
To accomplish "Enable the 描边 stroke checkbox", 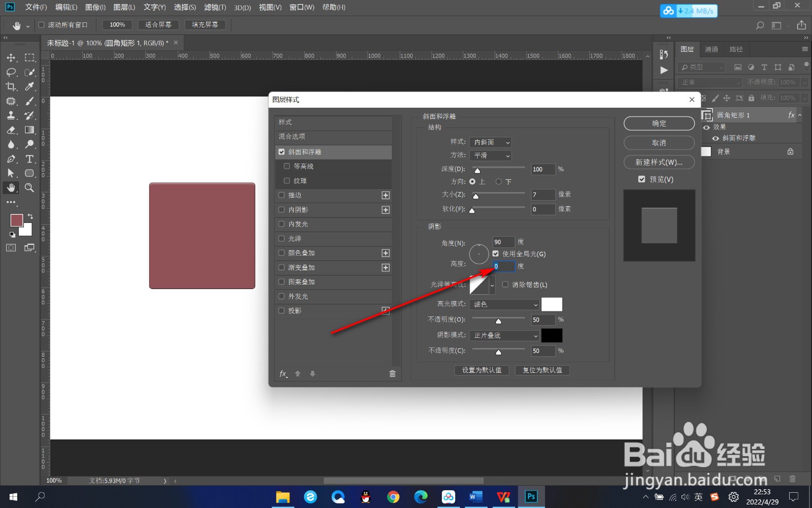I will click(282, 195).
